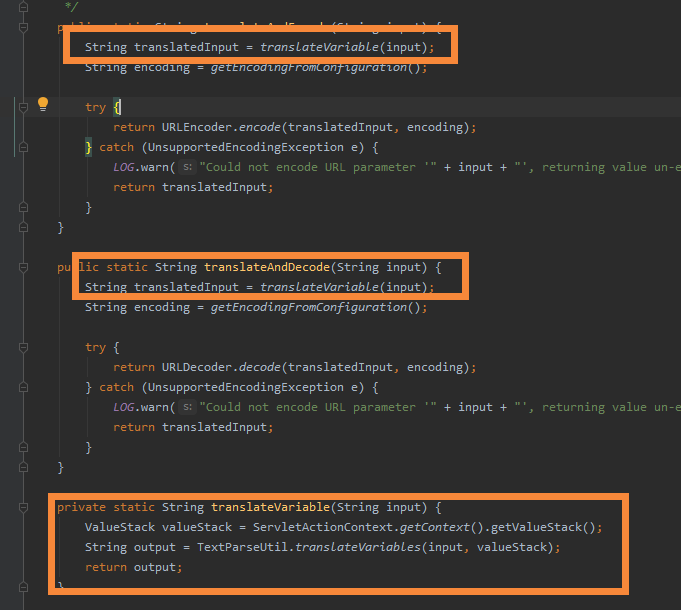Toggle fold marker on the catch line below URLDecoder.decode

[23, 387]
